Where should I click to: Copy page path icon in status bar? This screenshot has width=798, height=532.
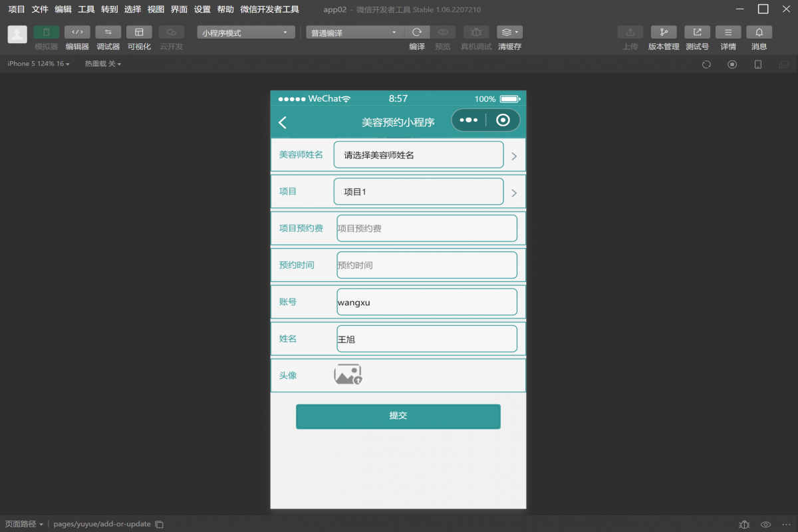pos(159,524)
